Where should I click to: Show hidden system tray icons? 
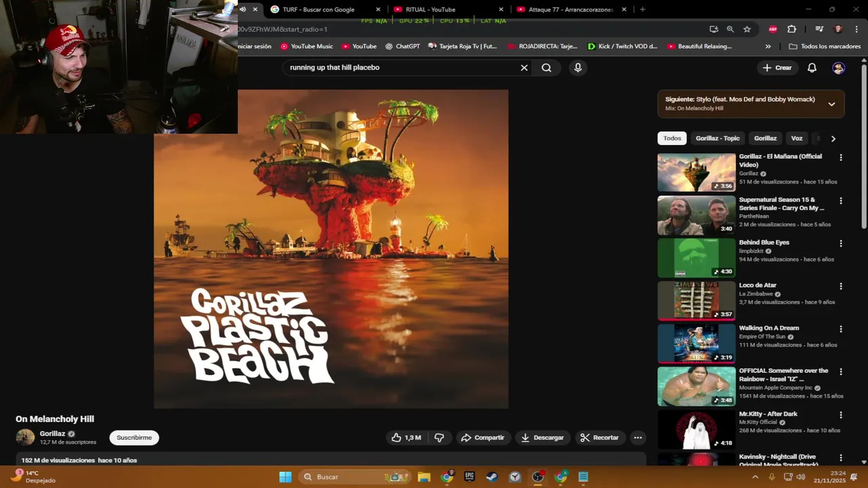(755, 476)
